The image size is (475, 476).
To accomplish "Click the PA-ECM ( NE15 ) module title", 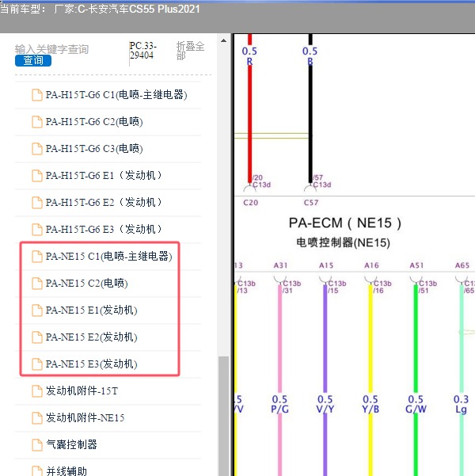I will point(345,223).
